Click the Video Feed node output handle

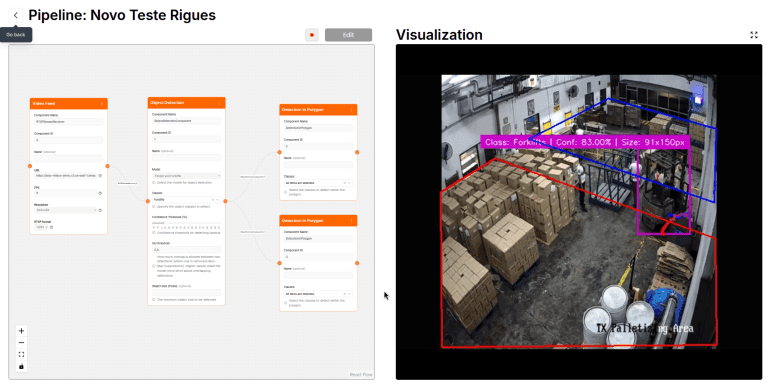coord(108,166)
